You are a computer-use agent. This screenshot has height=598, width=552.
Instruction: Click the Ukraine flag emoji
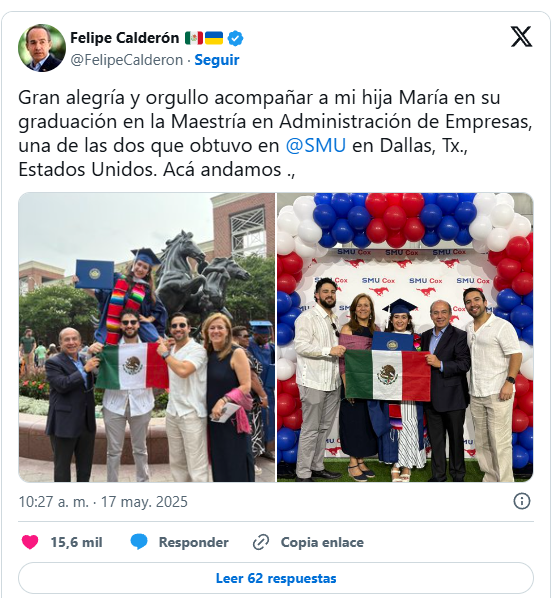pyautogui.click(x=214, y=38)
